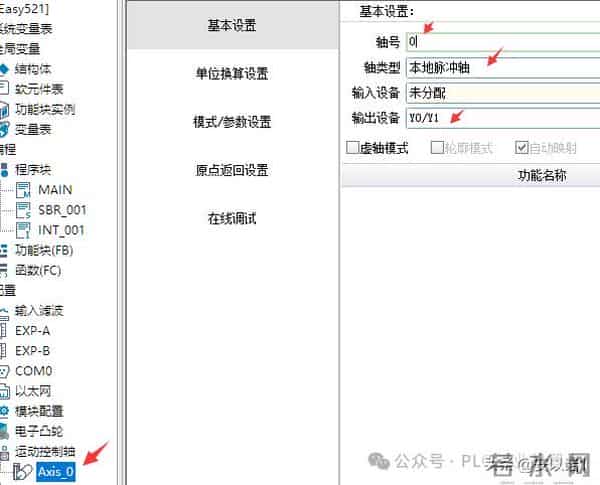Image resolution: width=600 pixels, height=485 pixels.
Task: Click the MAIN program icon
Action: tap(23, 190)
